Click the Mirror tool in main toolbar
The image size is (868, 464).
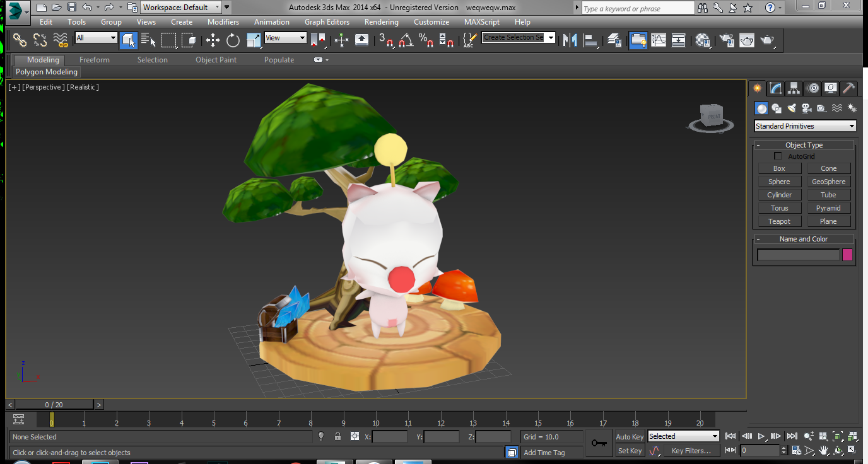point(570,40)
